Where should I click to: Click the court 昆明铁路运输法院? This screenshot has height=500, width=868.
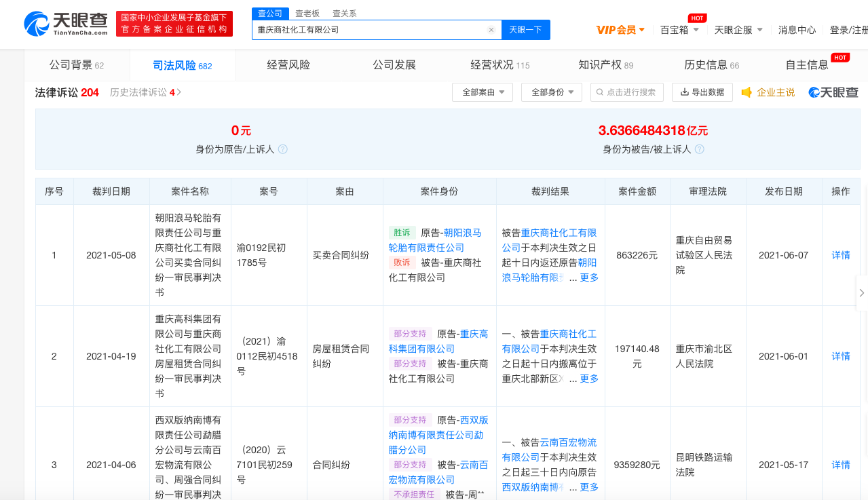click(704, 465)
